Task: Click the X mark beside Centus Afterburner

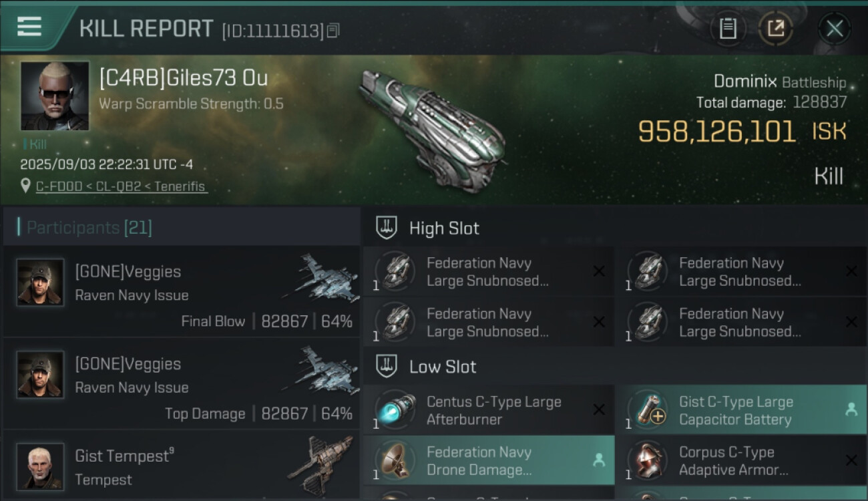Action: click(x=599, y=410)
